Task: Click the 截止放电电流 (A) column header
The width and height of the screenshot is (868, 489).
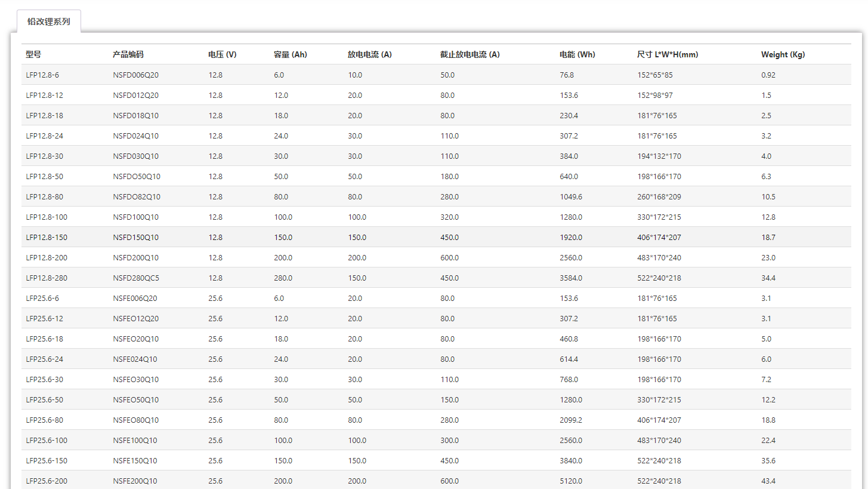Action: pos(470,54)
